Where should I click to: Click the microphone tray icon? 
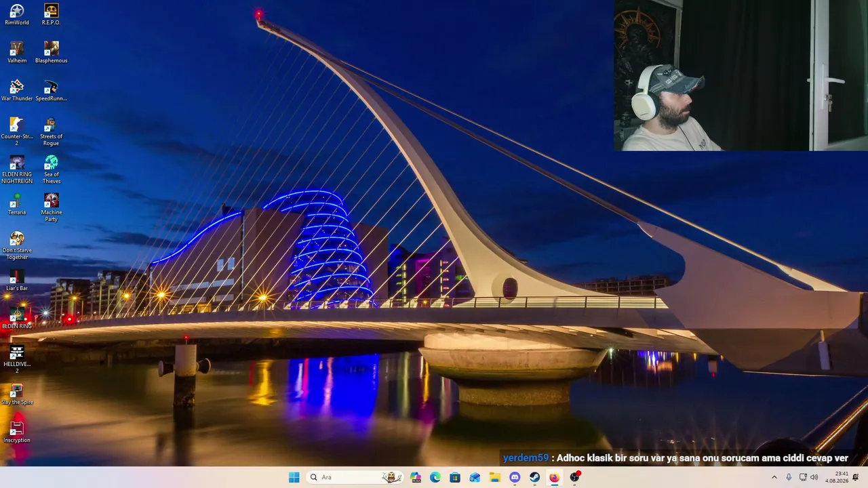pos(789,477)
